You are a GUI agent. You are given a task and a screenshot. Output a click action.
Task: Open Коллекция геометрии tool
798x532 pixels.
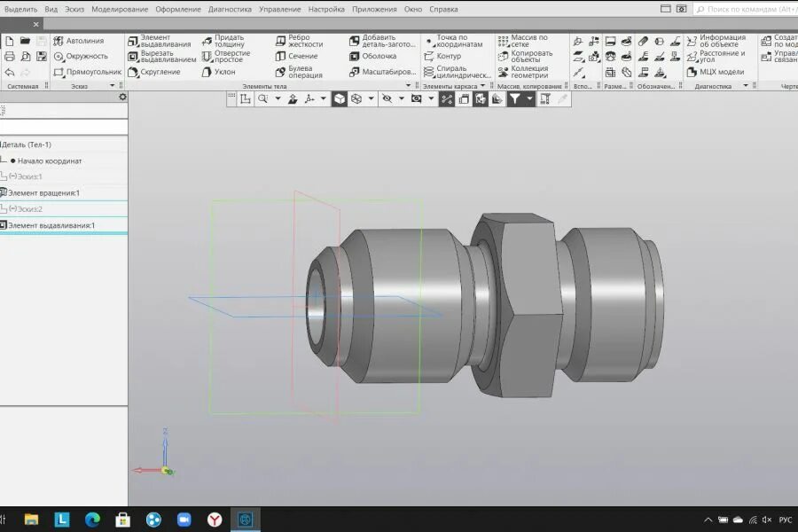(523, 73)
